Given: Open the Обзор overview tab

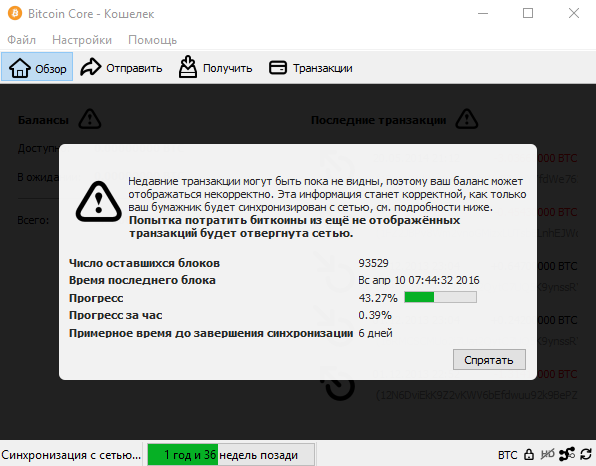Looking at the screenshot, I should pyautogui.click(x=37, y=67).
